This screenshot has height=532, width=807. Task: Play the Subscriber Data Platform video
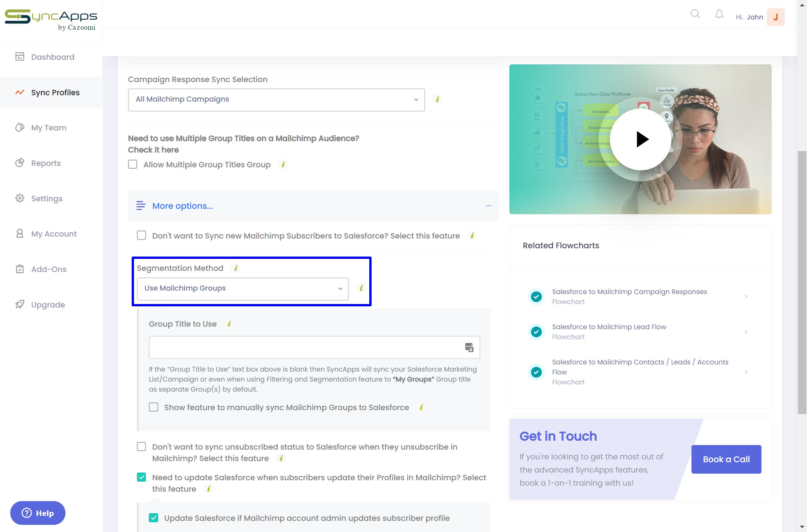pyautogui.click(x=640, y=140)
